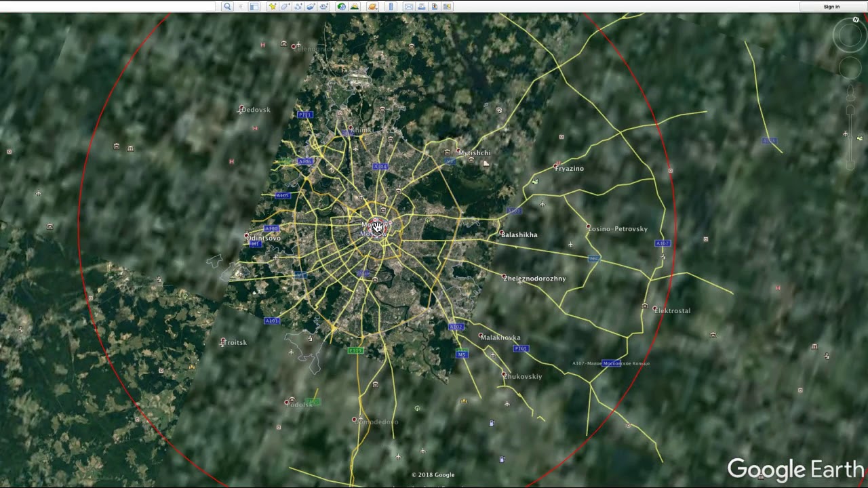View in Google Maps icon
This screenshot has height=488, width=868.
pyautogui.click(x=448, y=7)
